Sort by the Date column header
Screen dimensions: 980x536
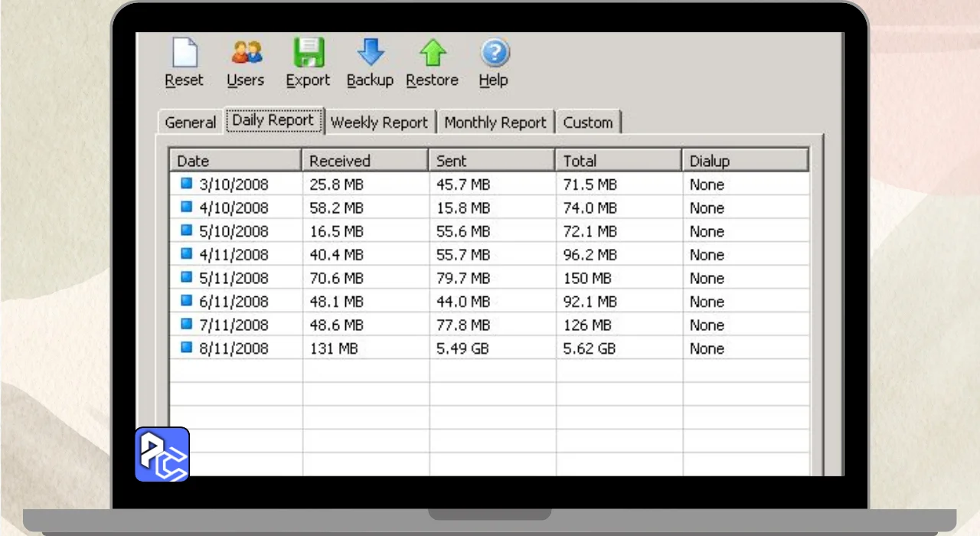click(x=235, y=161)
